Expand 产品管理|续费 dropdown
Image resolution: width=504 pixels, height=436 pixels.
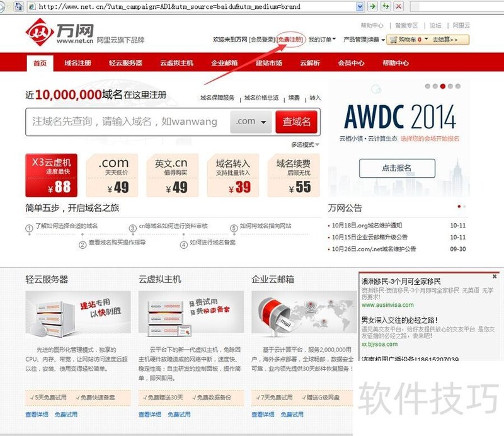364,40
